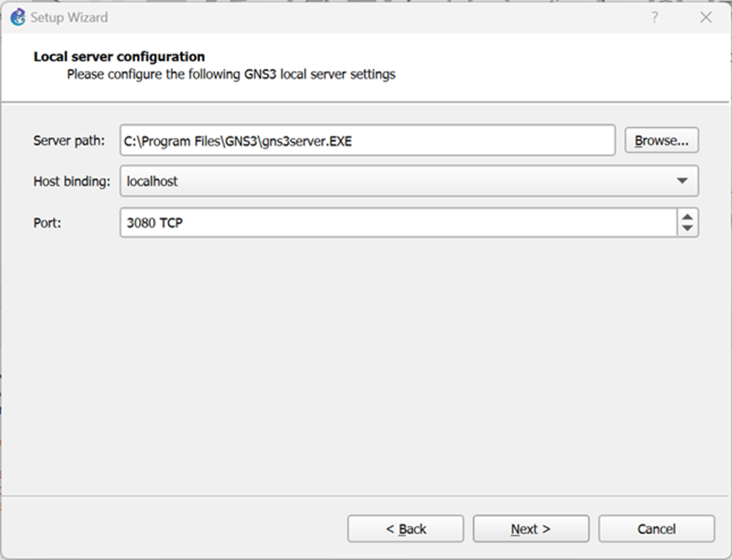Viewport: 732px width, 560px height.
Task: Click the Browse... button for server path
Action: coord(661,140)
